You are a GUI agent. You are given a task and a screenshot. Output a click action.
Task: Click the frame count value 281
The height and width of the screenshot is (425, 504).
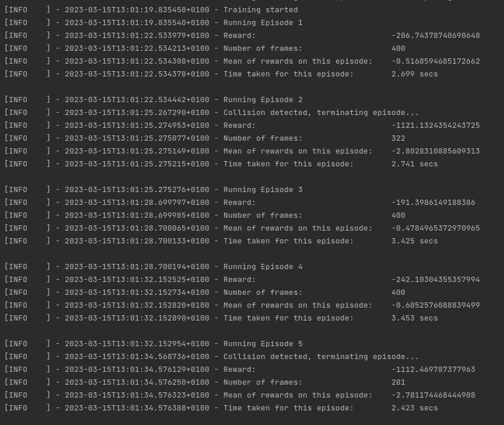398,382
